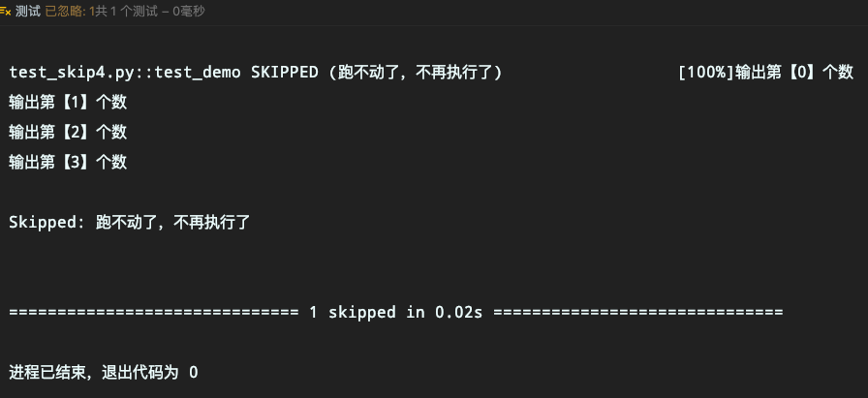The height and width of the screenshot is (398, 868).
Task: Click the 输出第【3】个数 output line
Action: point(68,162)
